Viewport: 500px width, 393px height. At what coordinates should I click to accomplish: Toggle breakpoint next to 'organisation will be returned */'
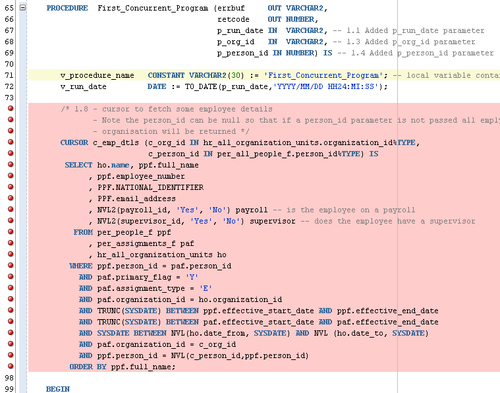point(11,131)
